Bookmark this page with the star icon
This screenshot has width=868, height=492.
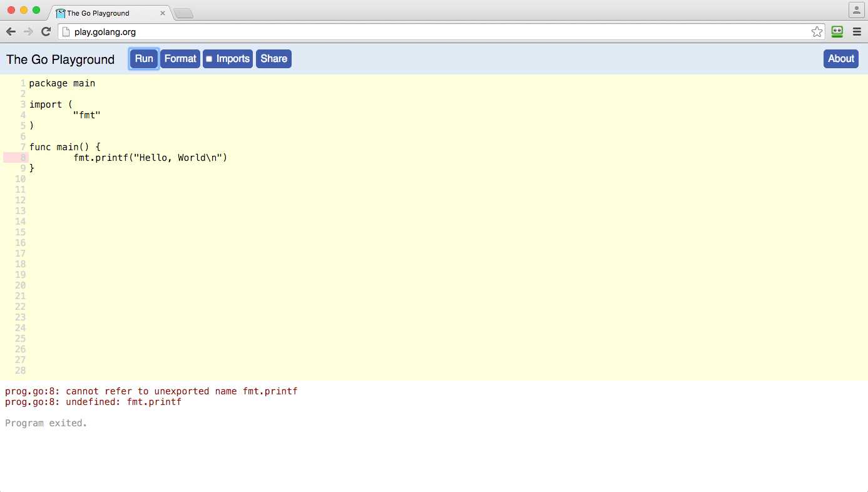tap(817, 31)
